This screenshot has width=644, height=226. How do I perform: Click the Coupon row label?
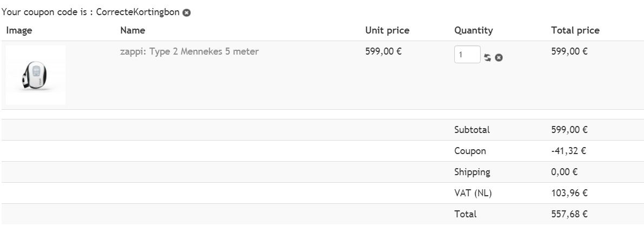click(x=470, y=151)
